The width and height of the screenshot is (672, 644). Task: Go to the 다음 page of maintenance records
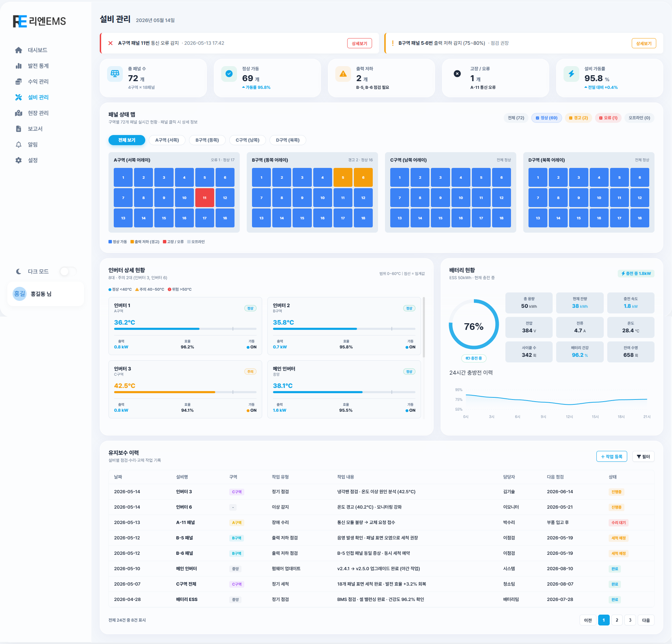tap(646, 620)
